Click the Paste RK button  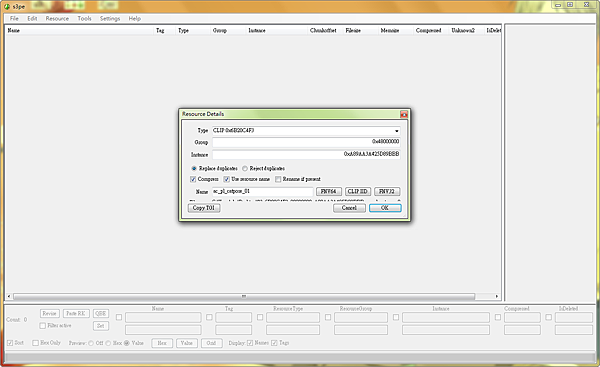(76, 313)
